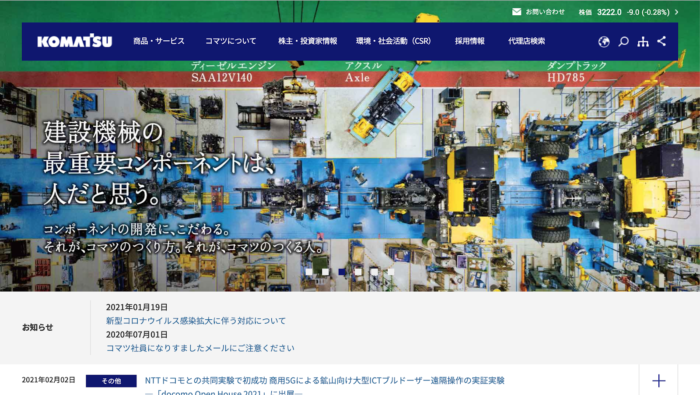Click the envelope contact icon
Screen dimensions: 700x395
click(x=517, y=12)
